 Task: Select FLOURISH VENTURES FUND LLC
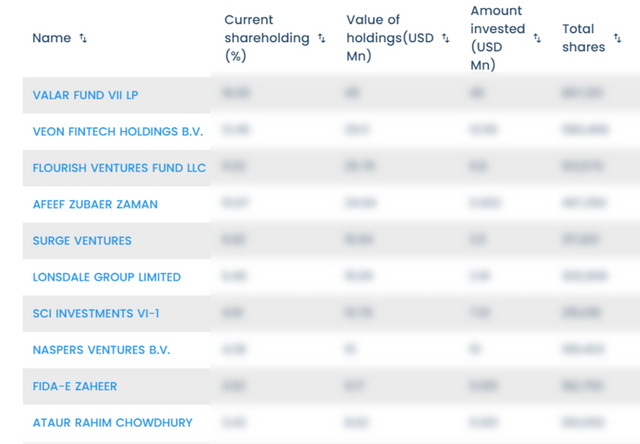(x=119, y=167)
